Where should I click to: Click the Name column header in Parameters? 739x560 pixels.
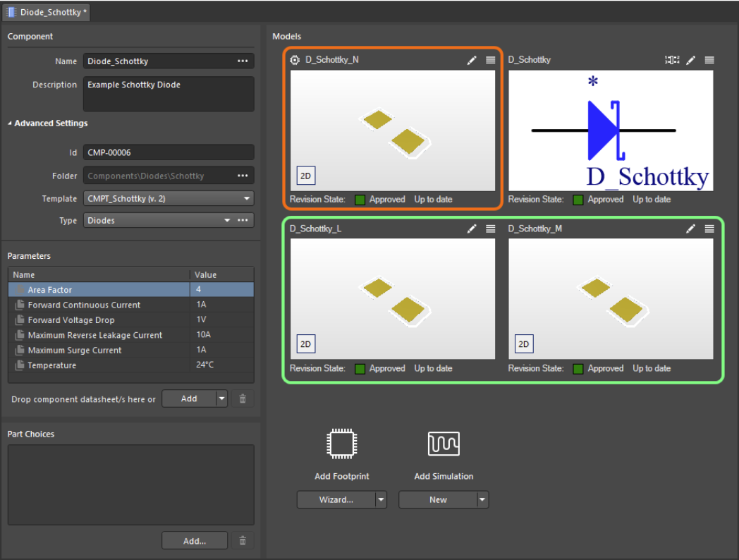coord(99,275)
